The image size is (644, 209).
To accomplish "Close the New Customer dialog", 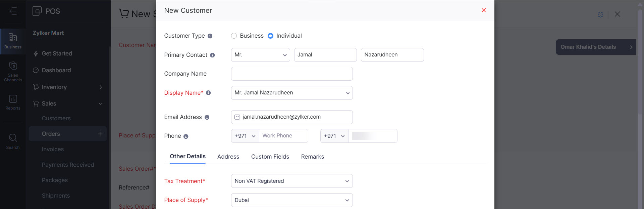I will [484, 10].
